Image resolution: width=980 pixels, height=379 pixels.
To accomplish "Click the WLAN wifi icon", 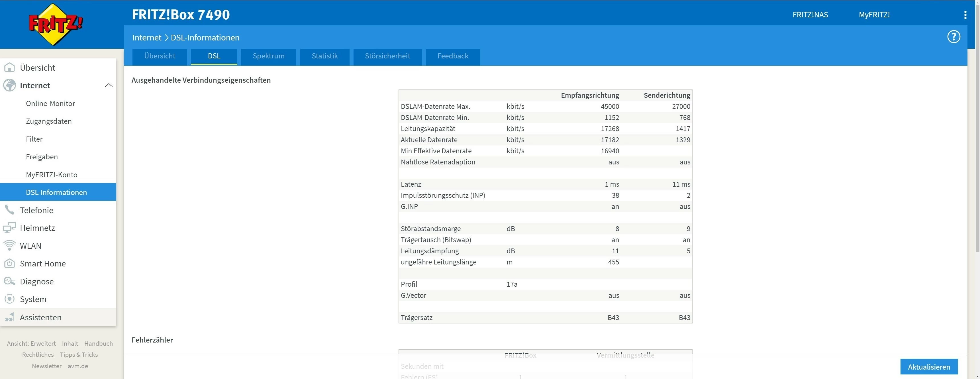I will point(9,245).
